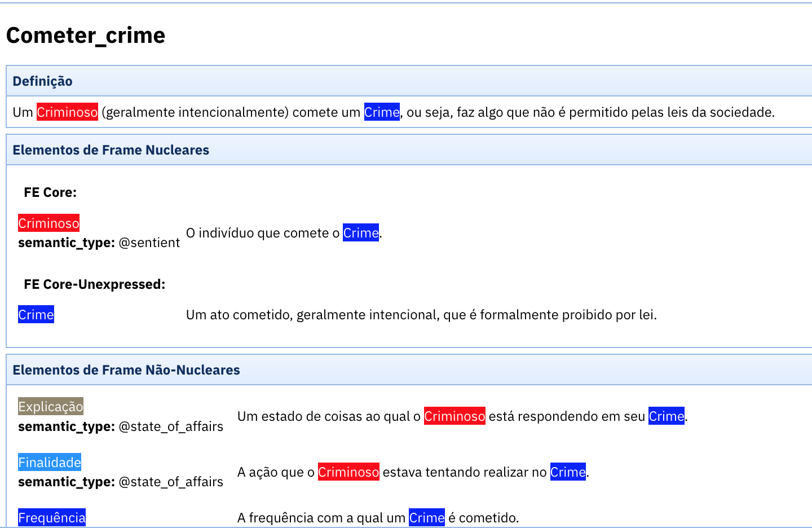Select the Criminoso frame element under FE Core
Viewport: 812px width, 528px height.
pos(48,223)
